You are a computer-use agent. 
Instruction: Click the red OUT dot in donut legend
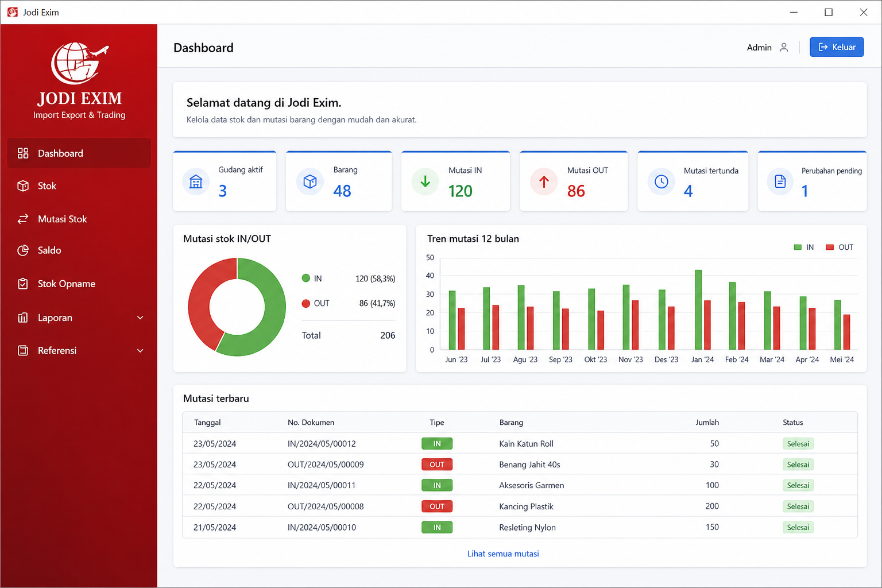(306, 303)
